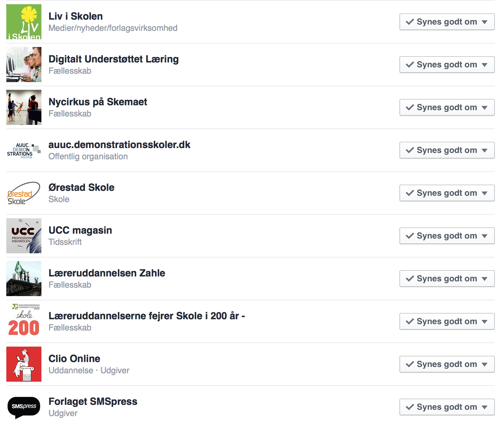
Task: Open the red Clio Online logo
Action: pyautogui.click(x=24, y=364)
